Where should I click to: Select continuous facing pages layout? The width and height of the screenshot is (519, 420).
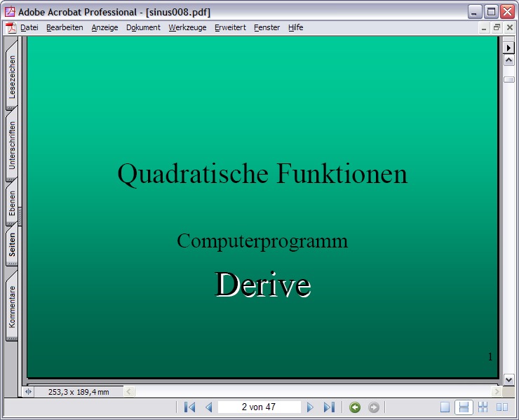(x=483, y=407)
